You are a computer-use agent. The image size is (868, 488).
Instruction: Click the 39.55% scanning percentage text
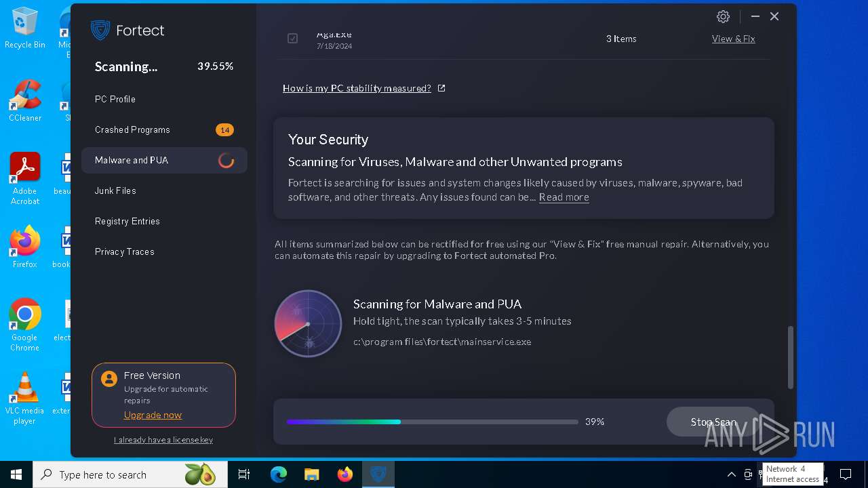coord(215,66)
